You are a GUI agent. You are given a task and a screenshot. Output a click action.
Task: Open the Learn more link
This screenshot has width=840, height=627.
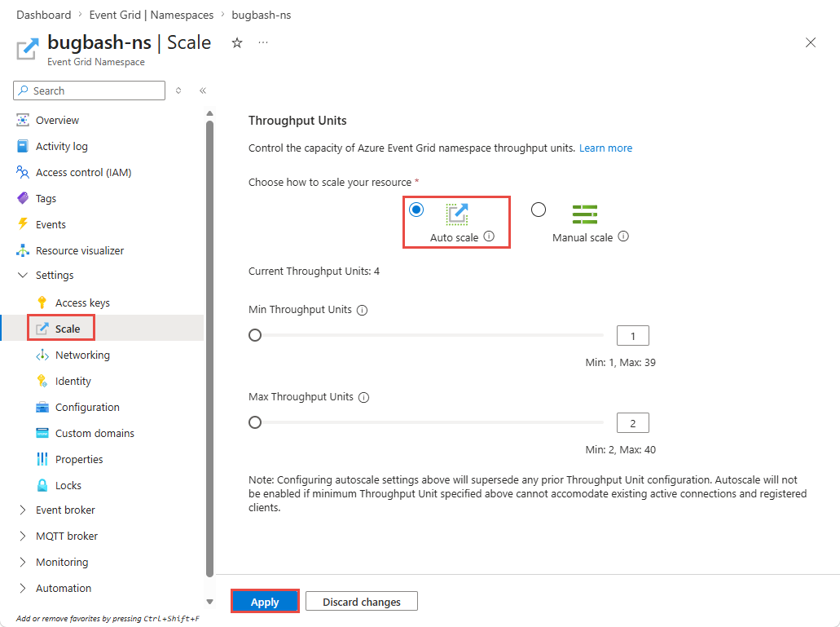605,148
